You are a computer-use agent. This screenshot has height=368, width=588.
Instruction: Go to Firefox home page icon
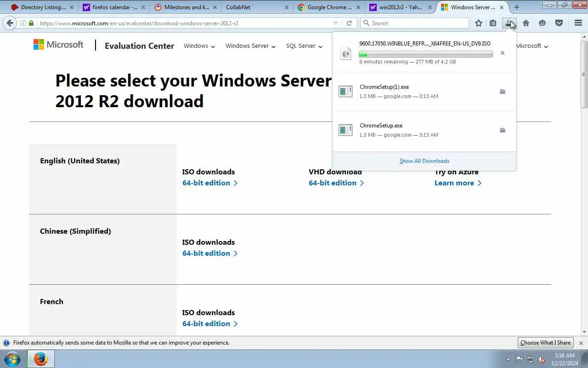click(x=526, y=23)
